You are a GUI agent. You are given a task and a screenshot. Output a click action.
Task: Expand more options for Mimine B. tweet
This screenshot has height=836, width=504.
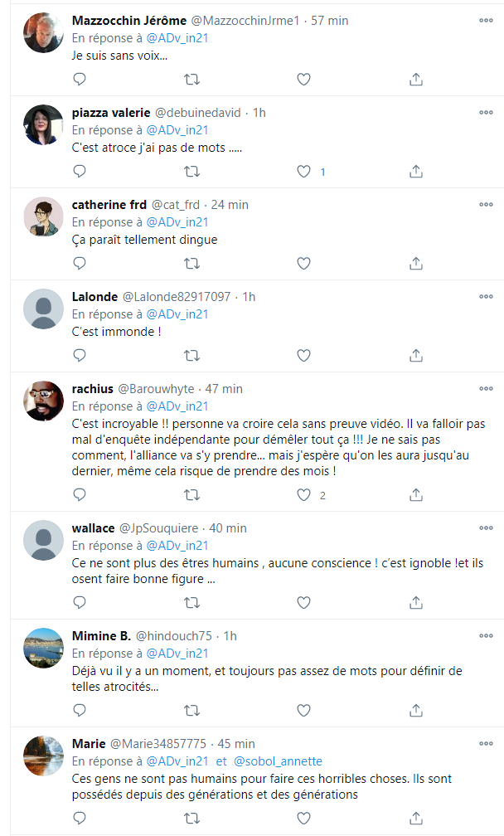(486, 635)
